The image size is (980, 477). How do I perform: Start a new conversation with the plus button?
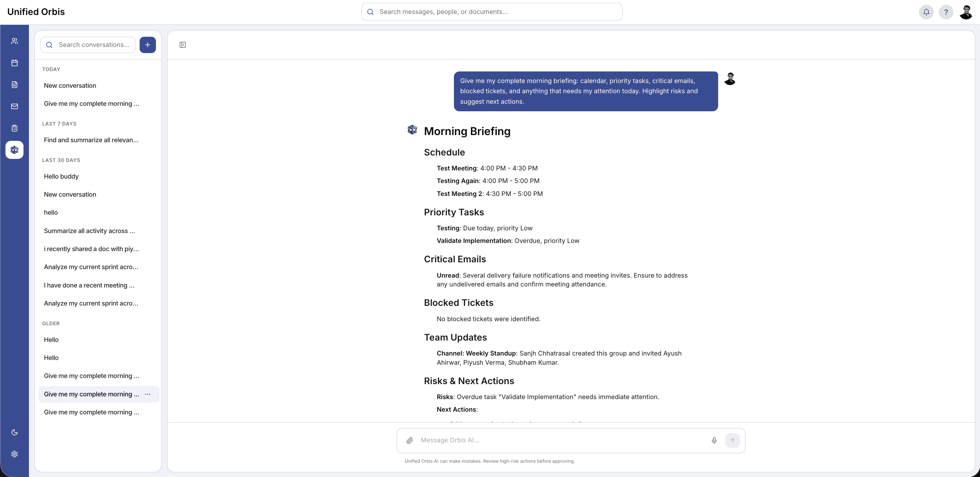pyautogui.click(x=147, y=45)
